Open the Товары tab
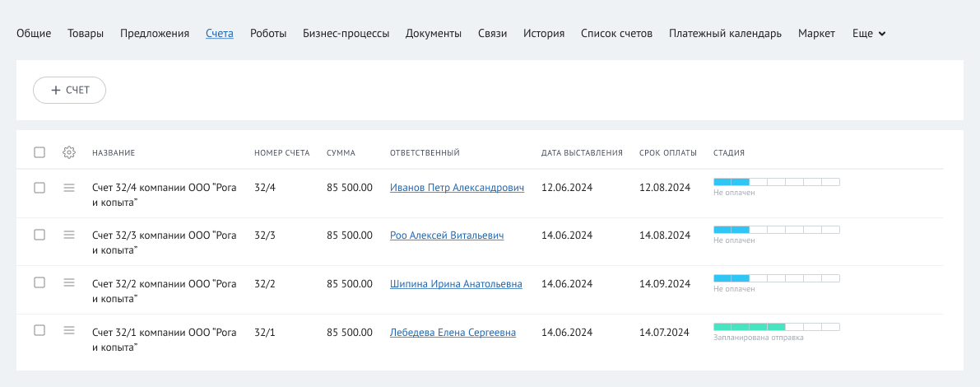Screen dimensions: 980x387 [x=86, y=34]
